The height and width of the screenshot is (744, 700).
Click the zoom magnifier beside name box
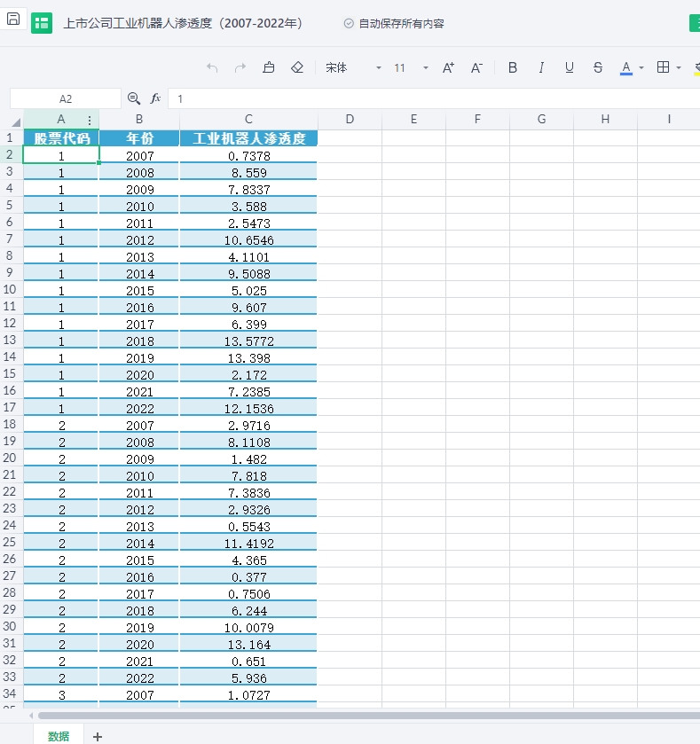coord(134,98)
